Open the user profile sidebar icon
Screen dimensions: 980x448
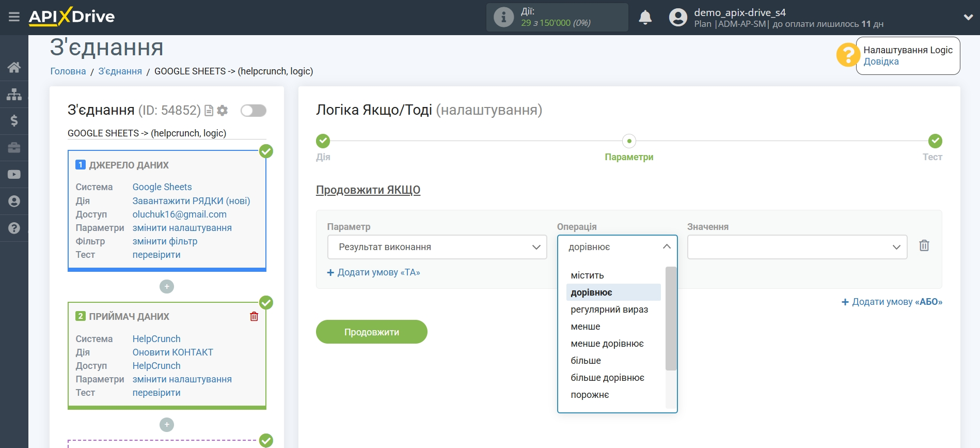(14, 202)
